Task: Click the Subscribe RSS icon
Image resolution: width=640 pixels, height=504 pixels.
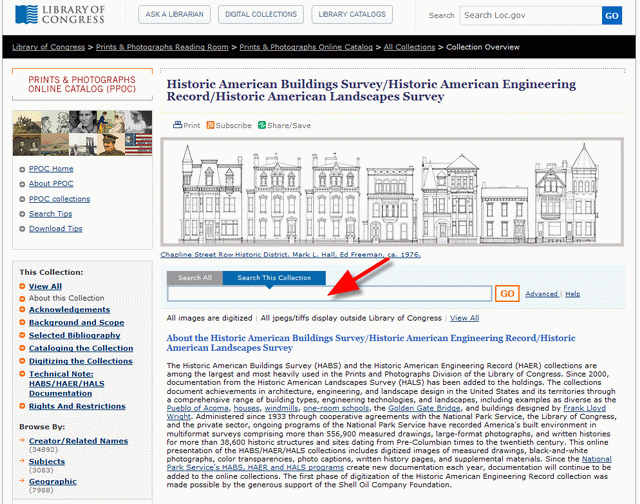Action: [x=210, y=125]
